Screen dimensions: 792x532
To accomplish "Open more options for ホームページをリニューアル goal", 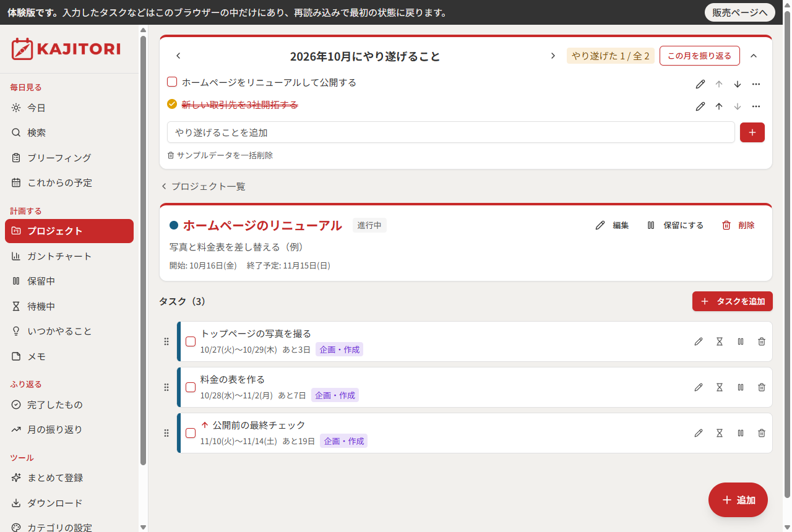I will point(756,84).
